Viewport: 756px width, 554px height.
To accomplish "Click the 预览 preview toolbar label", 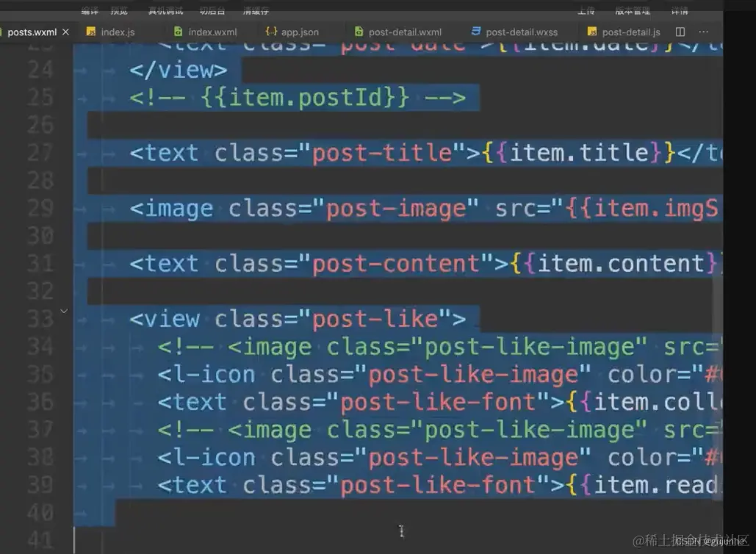I will [119, 10].
